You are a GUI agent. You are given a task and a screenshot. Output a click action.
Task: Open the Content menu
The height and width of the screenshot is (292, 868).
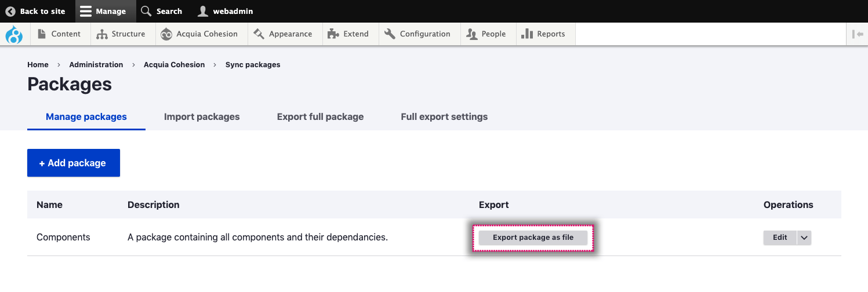click(59, 34)
